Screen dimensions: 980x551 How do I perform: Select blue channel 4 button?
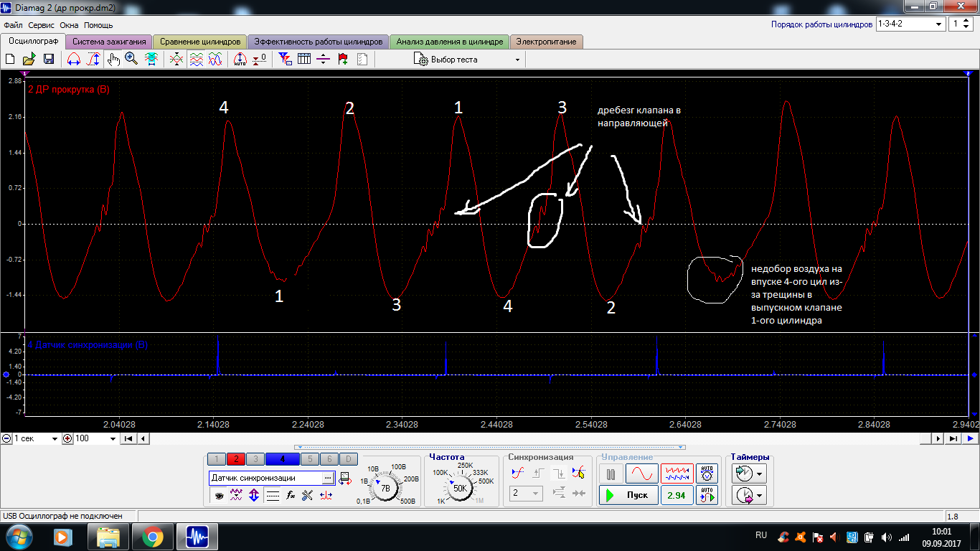tap(282, 459)
